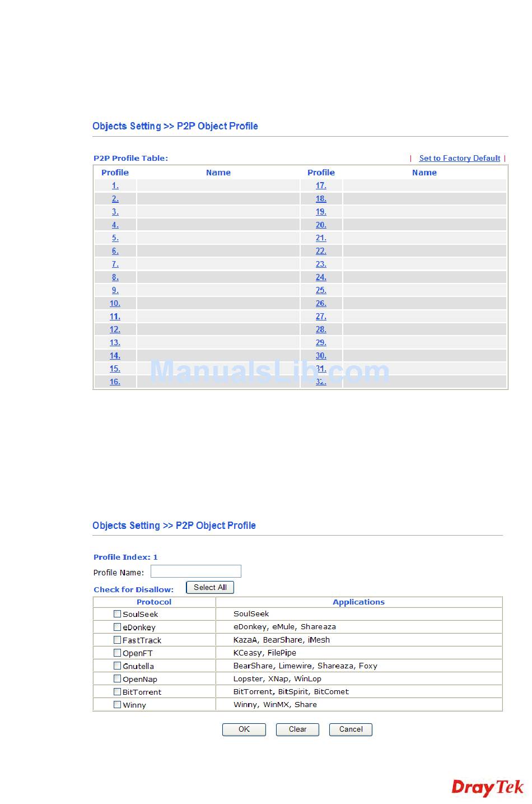The image size is (532, 804).
Task: Open P2P profile link 4.
Action: click(115, 225)
